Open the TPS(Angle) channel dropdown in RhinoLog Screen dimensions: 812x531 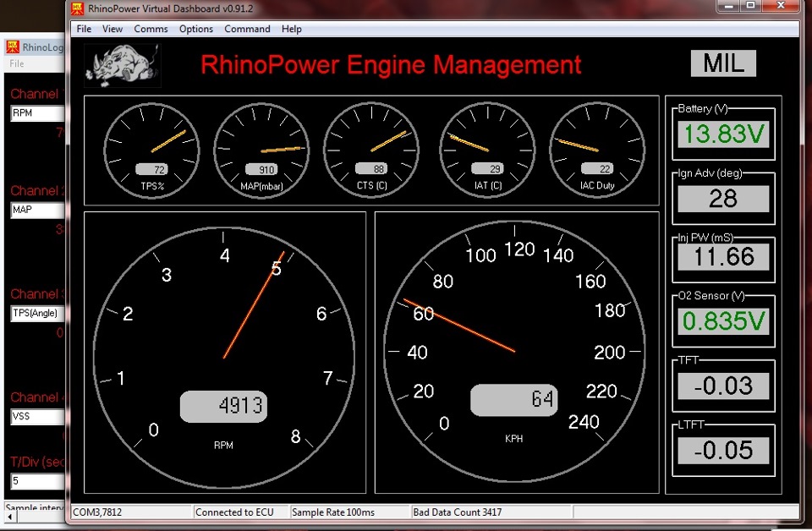[37, 313]
